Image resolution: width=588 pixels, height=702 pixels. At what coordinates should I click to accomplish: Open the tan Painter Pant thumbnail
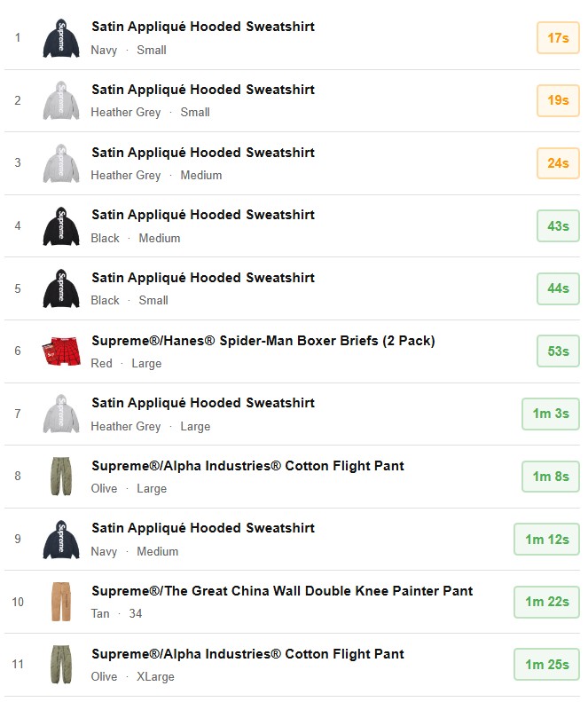point(60,602)
